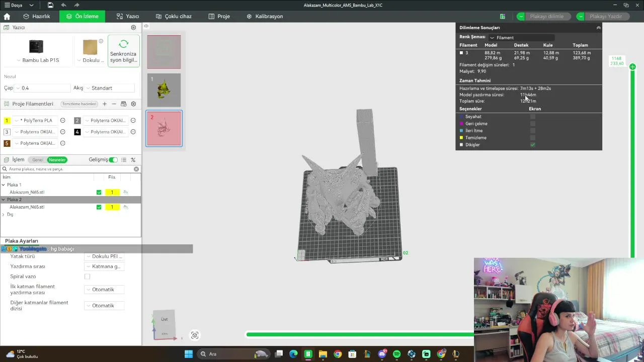Edit filament 4 options button
Screen dimensions: 644x362
point(133,132)
